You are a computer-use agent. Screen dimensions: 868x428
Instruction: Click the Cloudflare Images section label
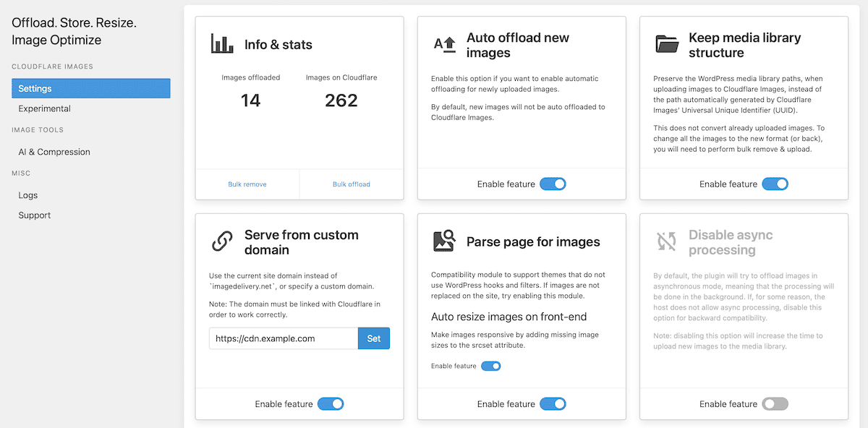point(52,67)
